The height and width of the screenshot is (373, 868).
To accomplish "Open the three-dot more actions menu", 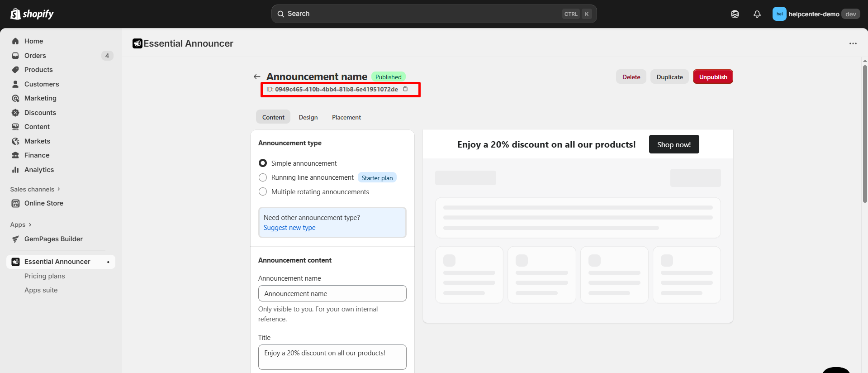I will coord(853,43).
